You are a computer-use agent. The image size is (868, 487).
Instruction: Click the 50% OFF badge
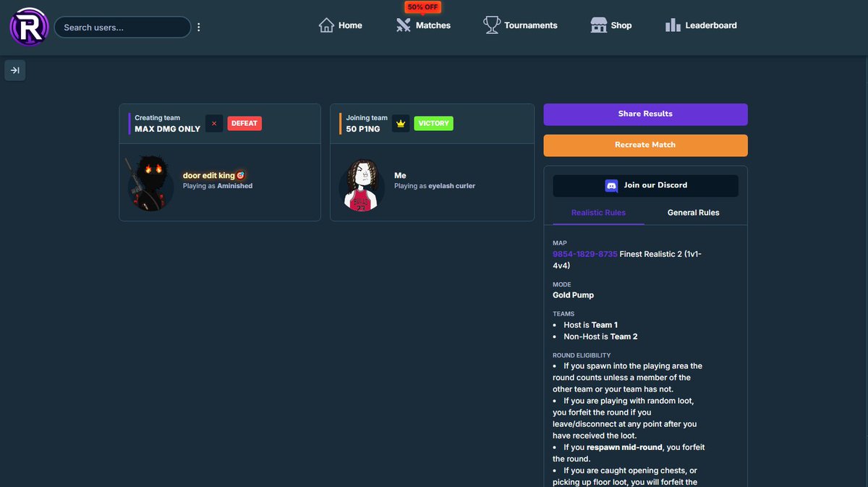[x=423, y=7]
